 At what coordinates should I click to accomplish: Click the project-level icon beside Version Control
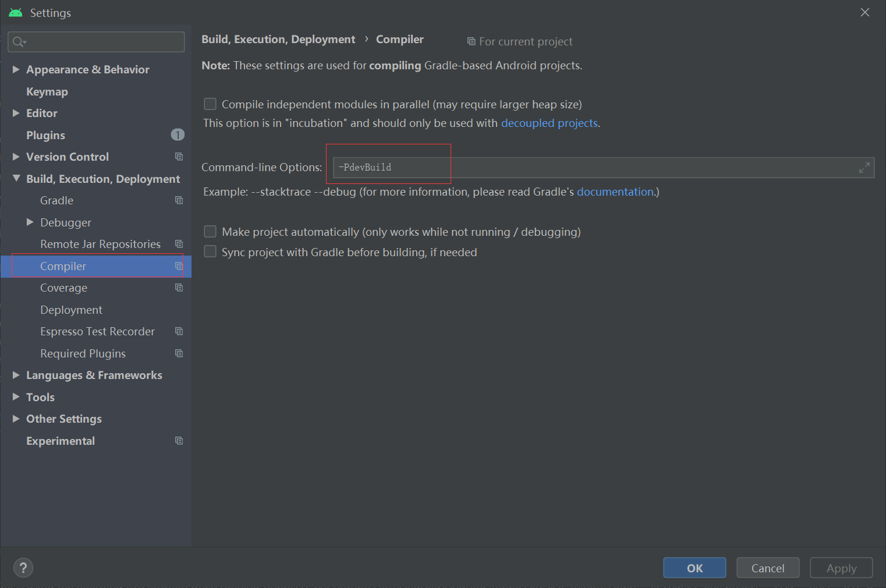click(179, 157)
